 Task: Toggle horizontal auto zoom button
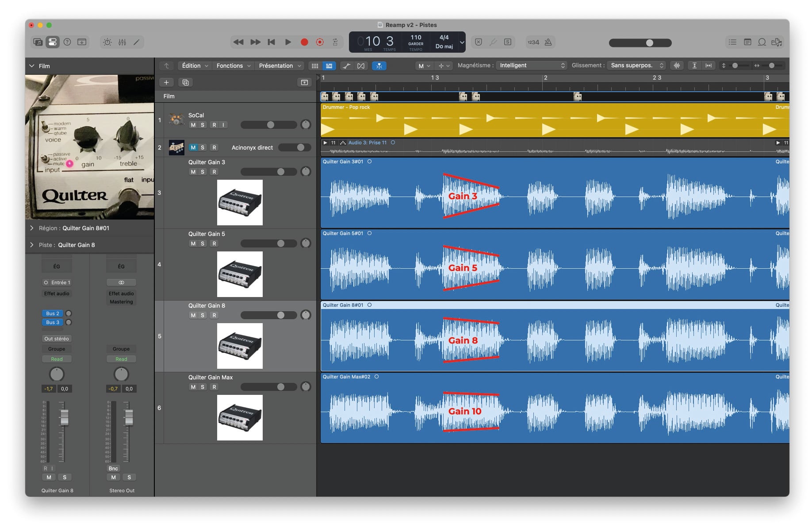[709, 66]
